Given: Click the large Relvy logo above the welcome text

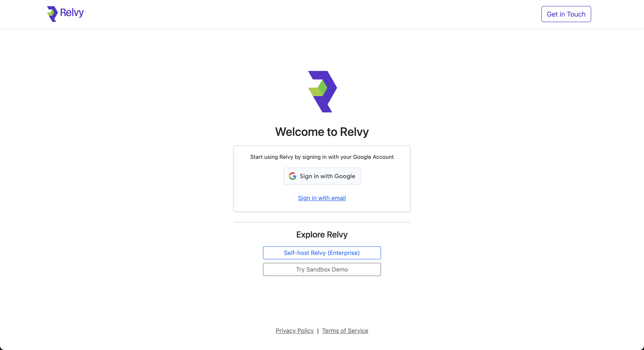Looking at the screenshot, I should (x=322, y=91).
